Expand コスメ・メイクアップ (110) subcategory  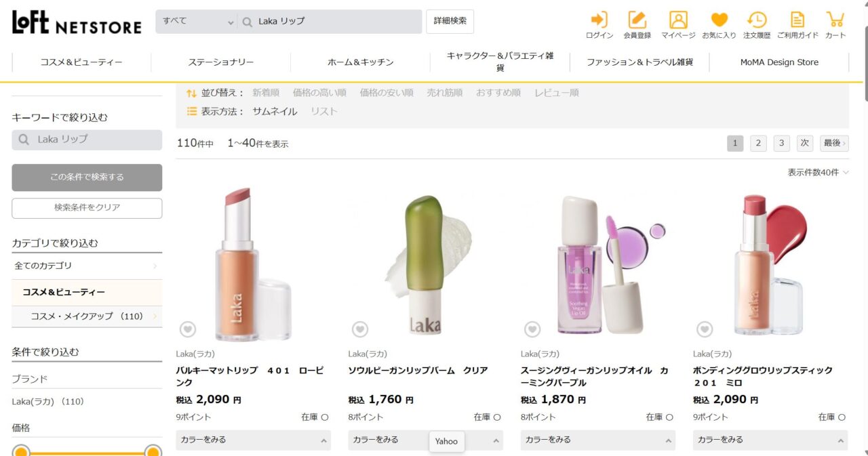tap(87, 316)
